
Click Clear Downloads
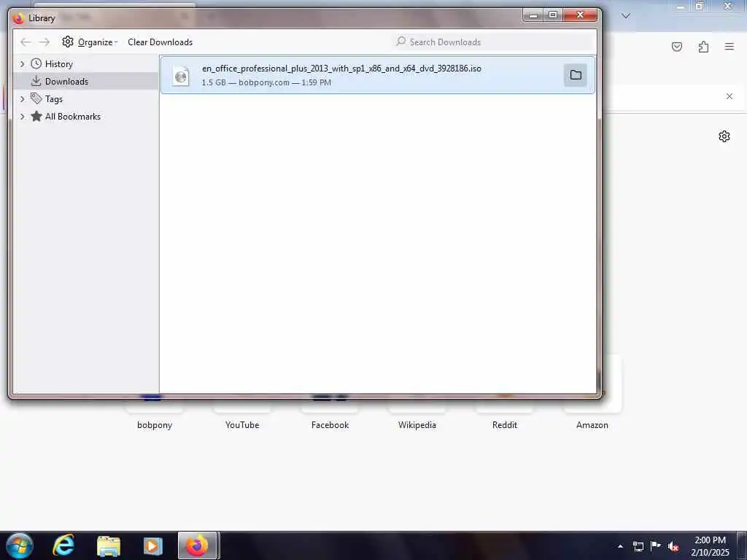[x=160, y=42]
